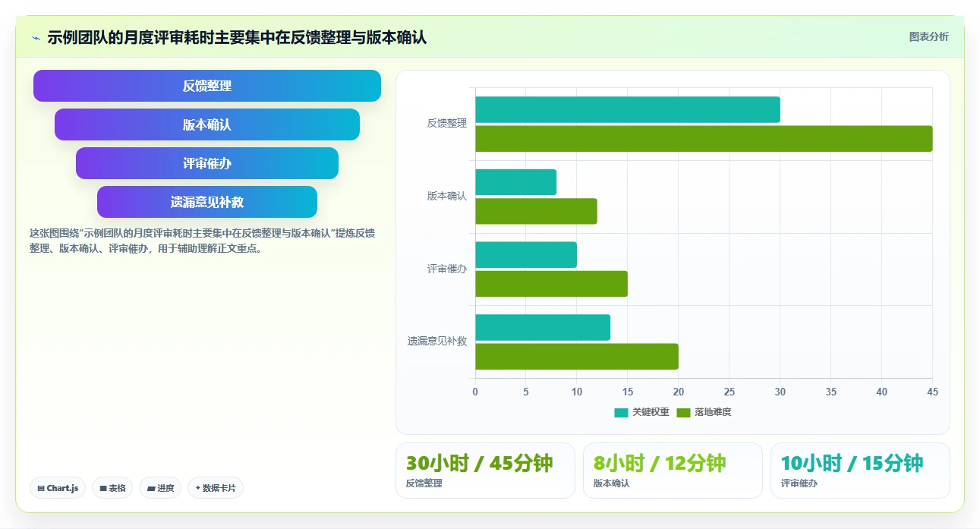Click the teal 评审催办 bar
This screenshot has height=529, width=980.
526,255
